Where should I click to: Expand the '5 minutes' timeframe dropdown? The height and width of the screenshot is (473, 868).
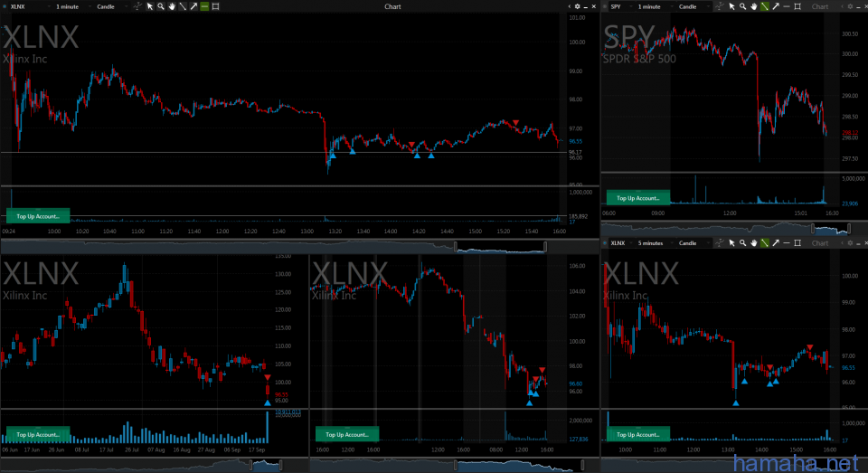pos(656,243)
